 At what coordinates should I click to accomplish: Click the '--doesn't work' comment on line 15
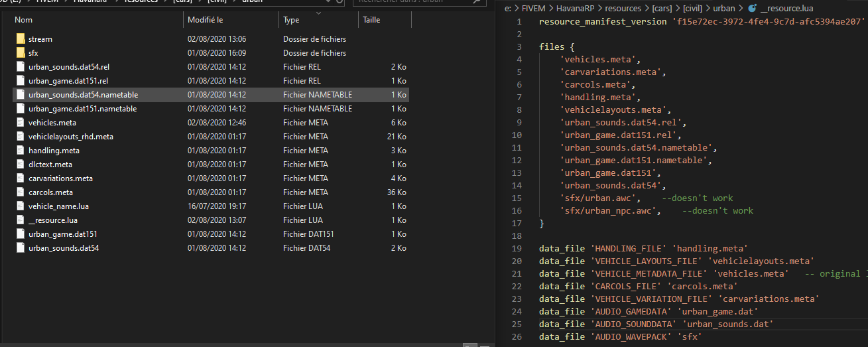tap(698, 198)
